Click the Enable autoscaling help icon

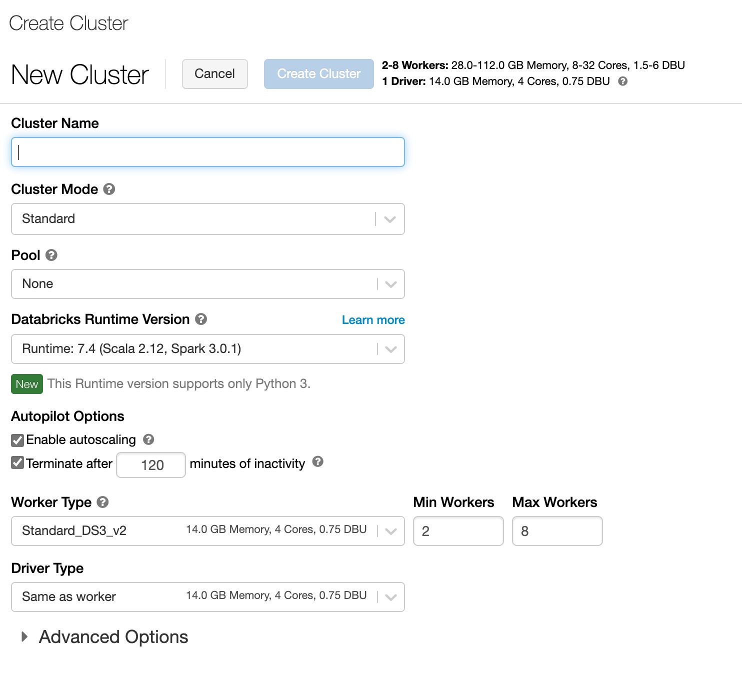click(x=148, y=439)
